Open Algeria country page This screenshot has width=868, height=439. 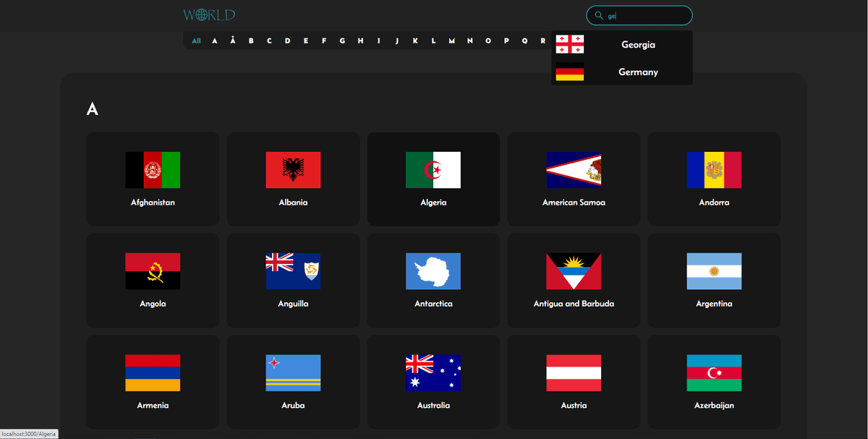[433, 179]
